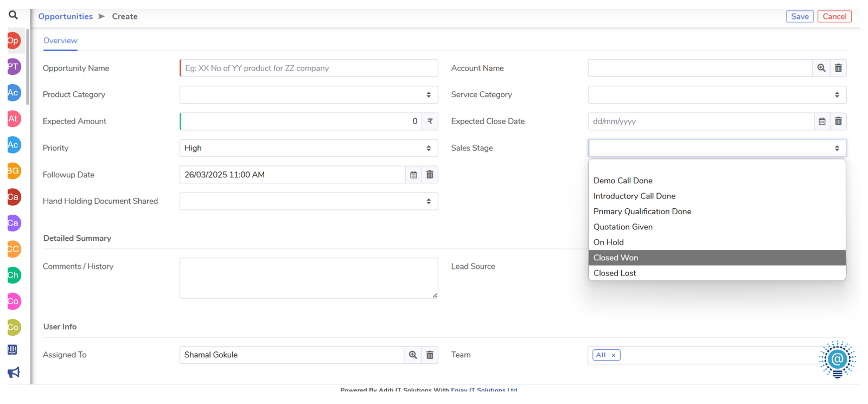Screen dimensions: 868x404
Task: Clear Followup Date with trash icon
Action: [x=430, y=175]
